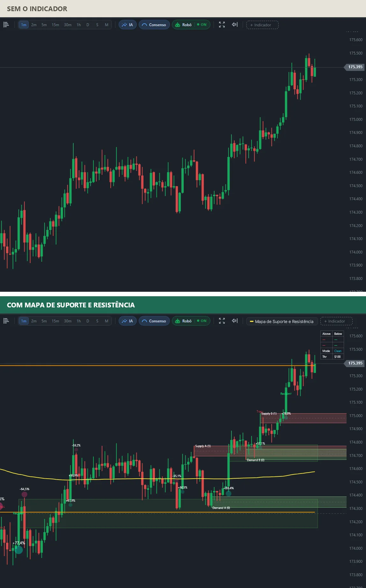The height and width of the screenshot is (588, 366).
Task: Select the 2m timeframe in the COM MAPA DE SUPORTE chart
Action: pyautogui.click(x=34, y=321)
